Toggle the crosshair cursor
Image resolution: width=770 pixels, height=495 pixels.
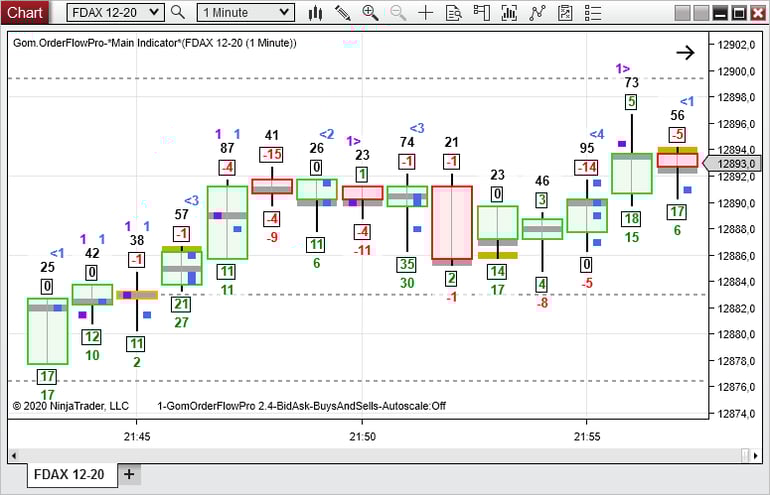click(426, 13)
